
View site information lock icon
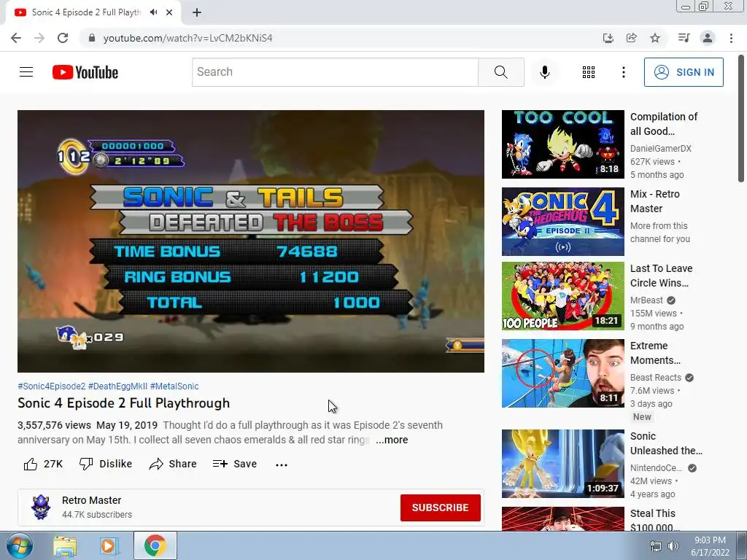click(91, 38)
